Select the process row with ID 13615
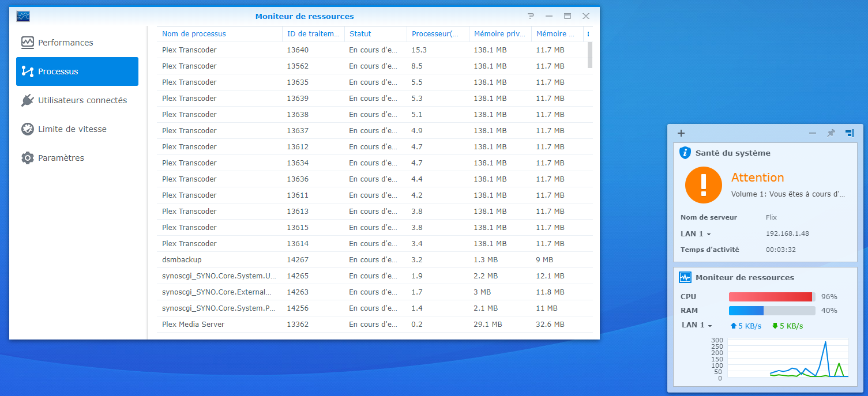This screenshot has height=396, width=868. click(375, 228)
